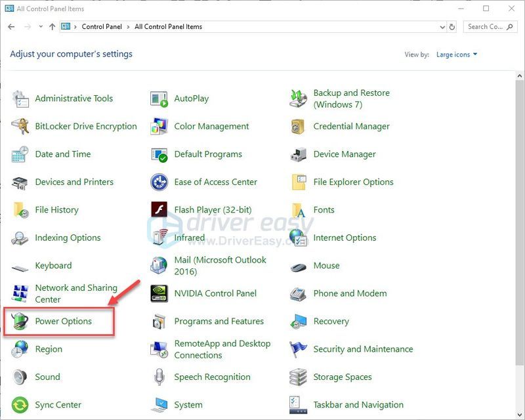The width and height of the screenshot is (525, 420).
Task: Click the Default Programs icon
Action: [159, 154]
